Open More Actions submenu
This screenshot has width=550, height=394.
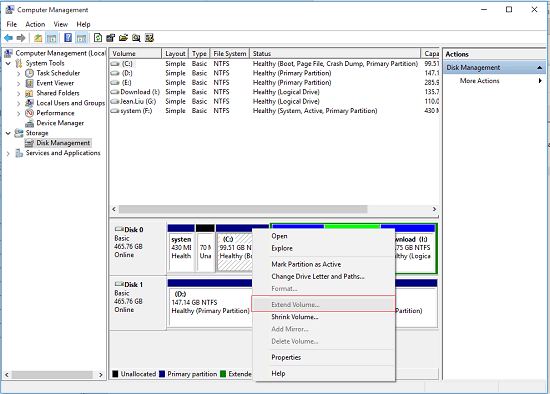495,81
